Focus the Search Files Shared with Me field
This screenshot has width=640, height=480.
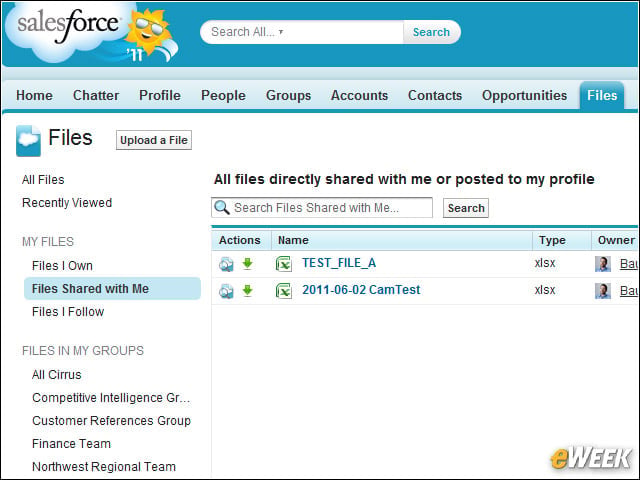pos(322,207)
